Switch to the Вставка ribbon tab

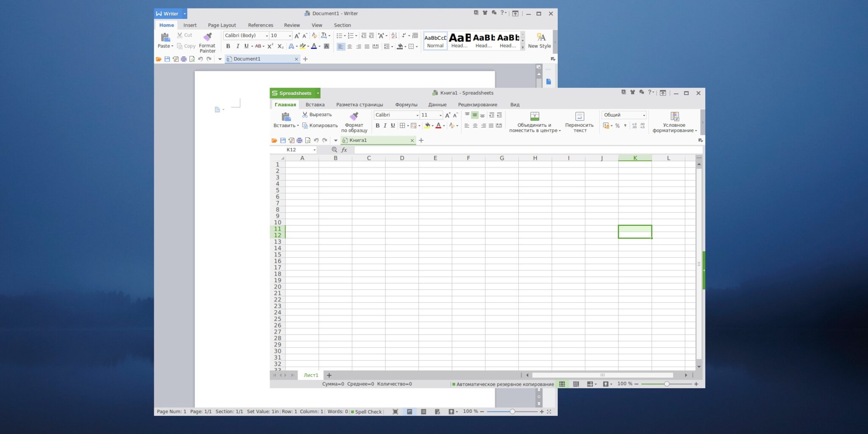click(x=315, y=105)
